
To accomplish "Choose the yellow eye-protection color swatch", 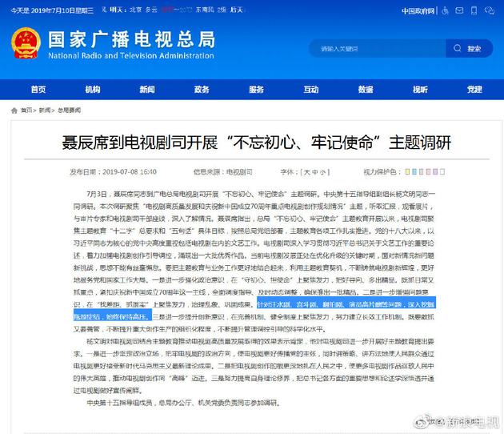I will coord(407,171).
